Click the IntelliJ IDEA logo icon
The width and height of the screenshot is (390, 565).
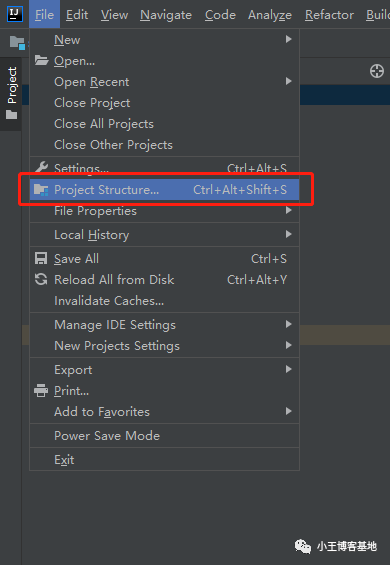pos(15,14)
